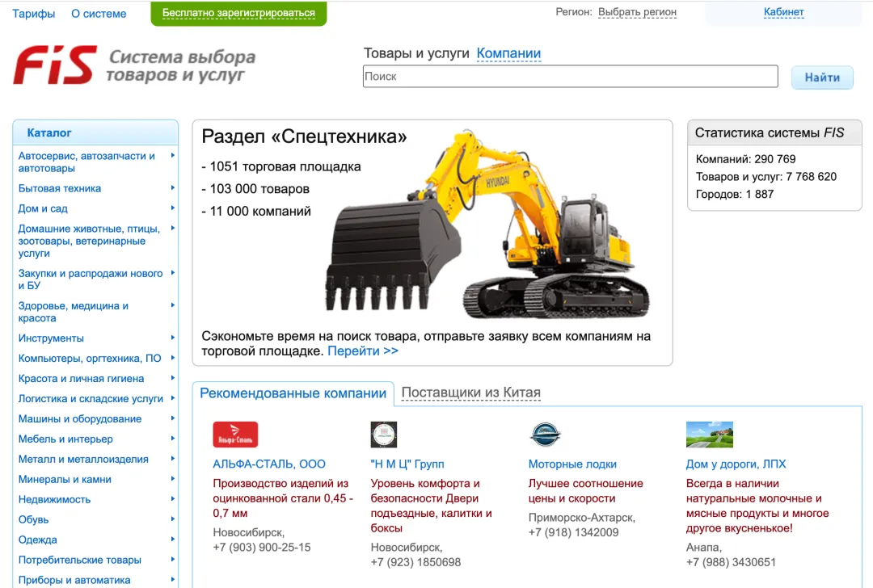Choose region via Выбрать регион

tap(637, 11)
